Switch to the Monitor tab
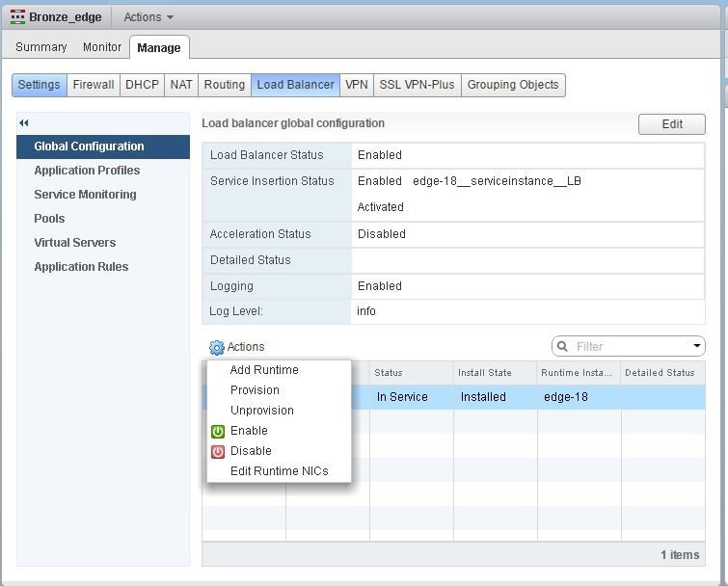 [x=101, y=47]
